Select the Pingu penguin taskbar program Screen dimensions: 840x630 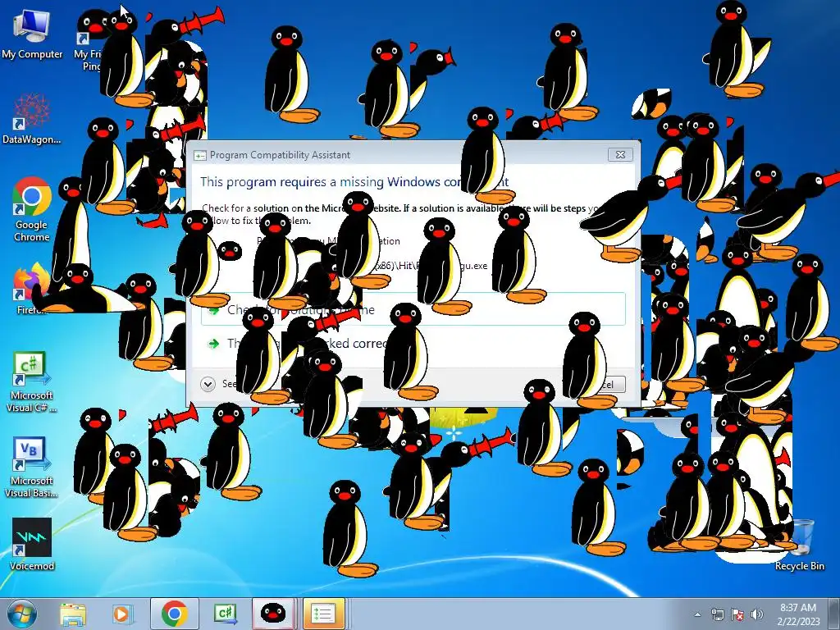point(273,614)
